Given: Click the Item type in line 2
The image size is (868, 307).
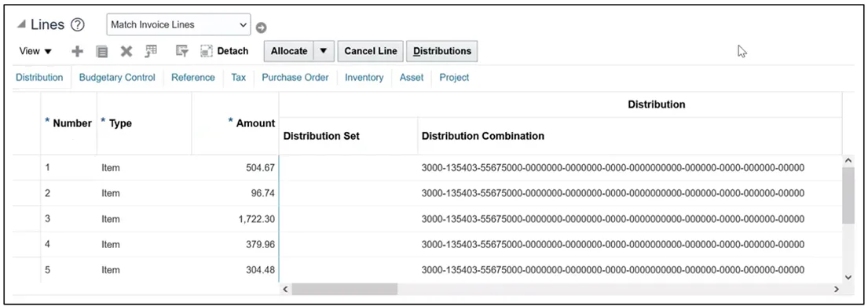Looking at the screenshot, I should (x=111, y=193).
